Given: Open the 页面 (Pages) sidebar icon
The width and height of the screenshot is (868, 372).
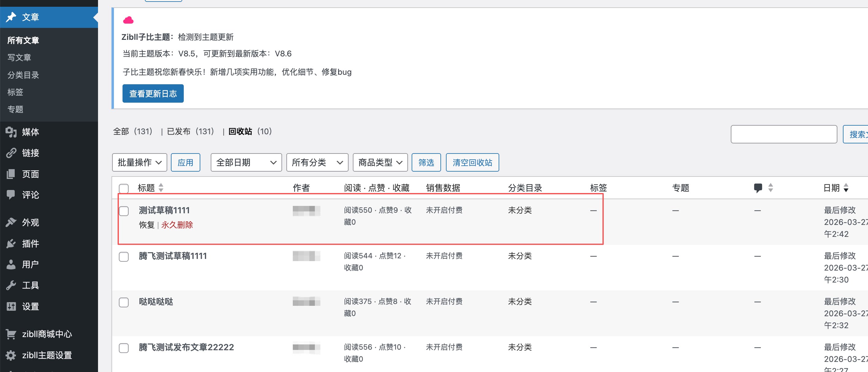Looking at the screenshot, I should [11, 174].
